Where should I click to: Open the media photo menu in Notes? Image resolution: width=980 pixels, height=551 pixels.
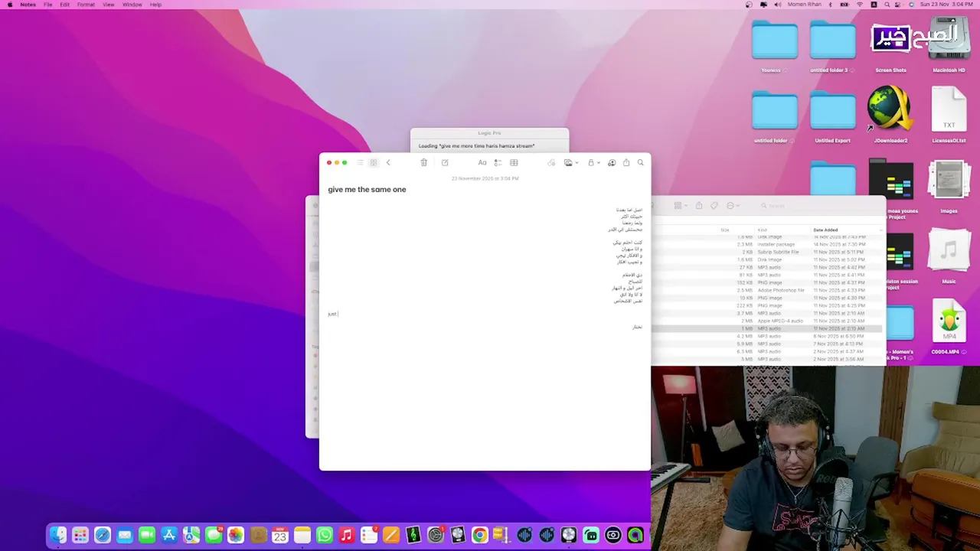click(570, 162)
